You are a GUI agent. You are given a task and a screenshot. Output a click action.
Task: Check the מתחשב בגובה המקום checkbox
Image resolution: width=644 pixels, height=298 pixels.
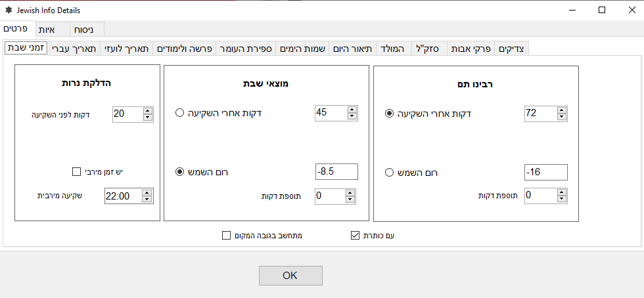tap(227, 235)
